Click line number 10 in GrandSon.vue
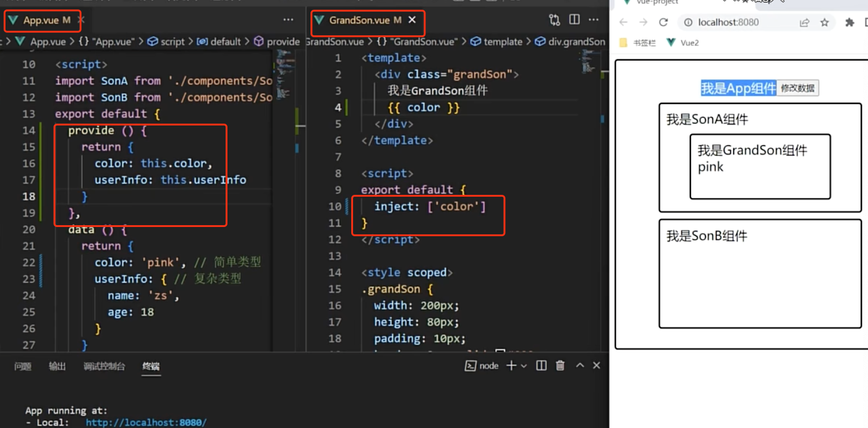 click(334, 207)
